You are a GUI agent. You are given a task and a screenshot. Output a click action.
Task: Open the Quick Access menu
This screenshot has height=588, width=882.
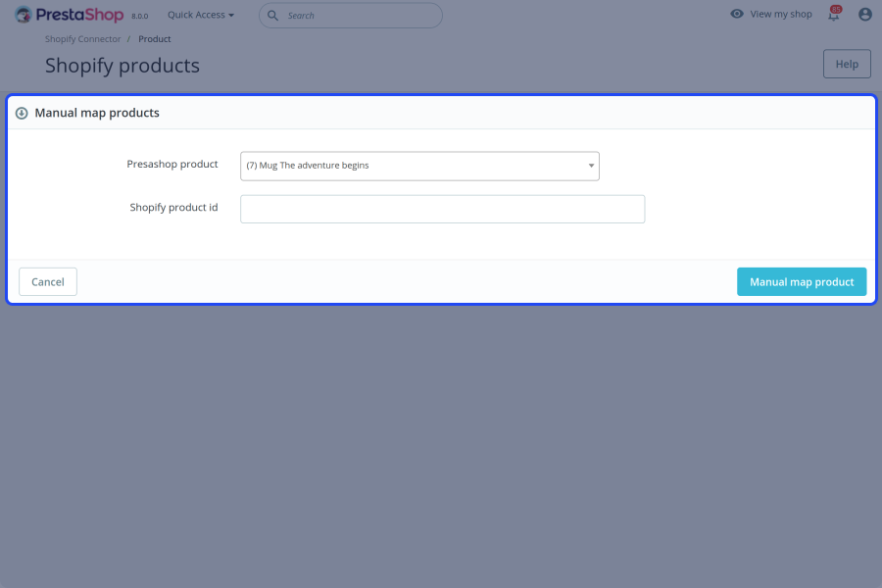[200, 16]
